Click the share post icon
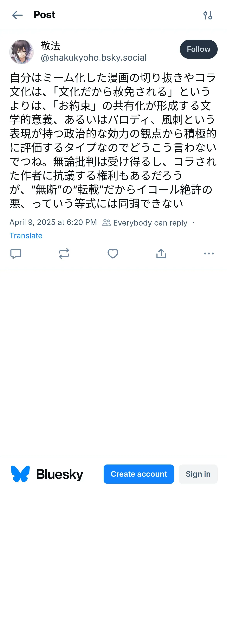Image resolution: width=227 pixels, height=644 pixels. (161, 254)
